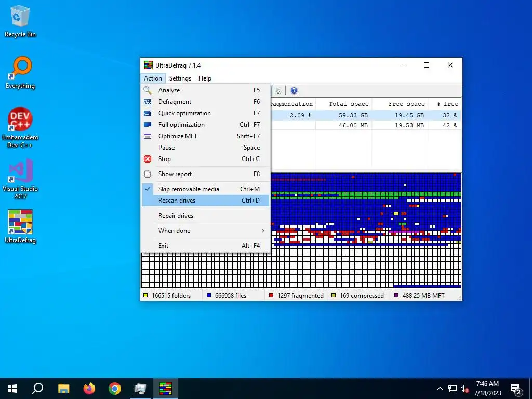Viewport: 532px width, 399px height.
Task: Click the '166515 folders' status text
Action: [171, 296]
